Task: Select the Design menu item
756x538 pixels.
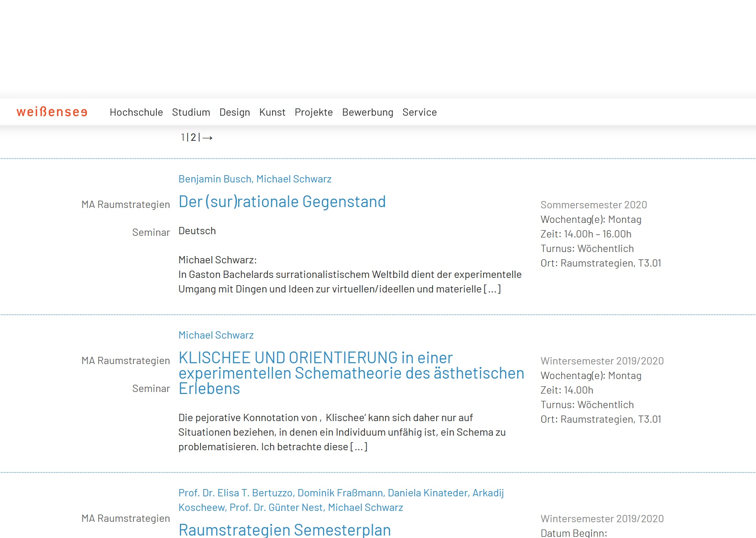Action: tap(234, 112)
